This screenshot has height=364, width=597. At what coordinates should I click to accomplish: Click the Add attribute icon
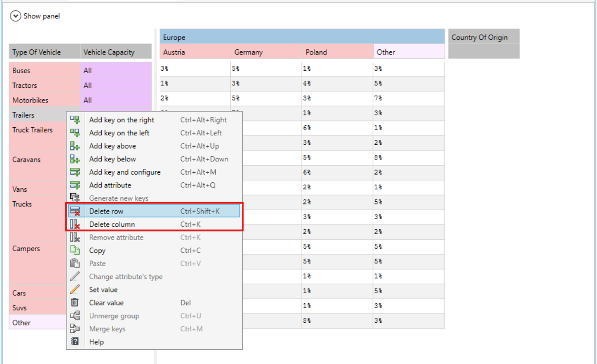pos(75,185)
